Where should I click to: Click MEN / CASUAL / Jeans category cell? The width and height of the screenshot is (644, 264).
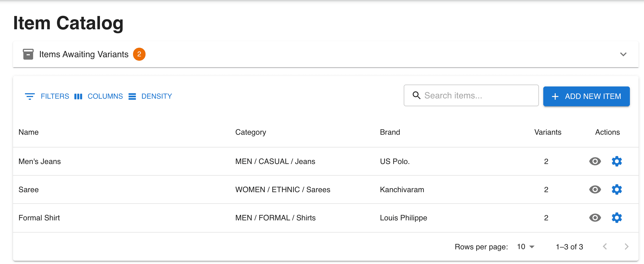click(x=275, y=161)
